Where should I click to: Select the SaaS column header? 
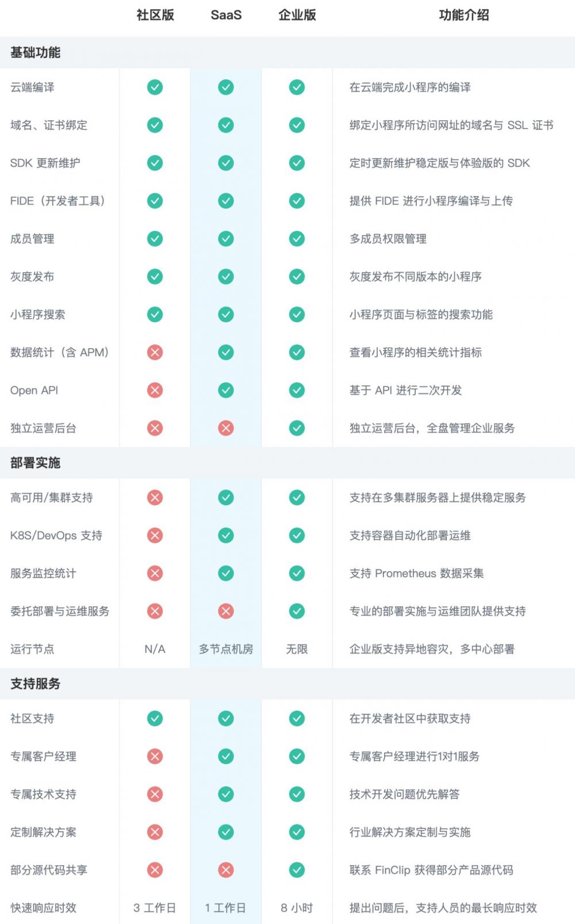pos(226,16)
